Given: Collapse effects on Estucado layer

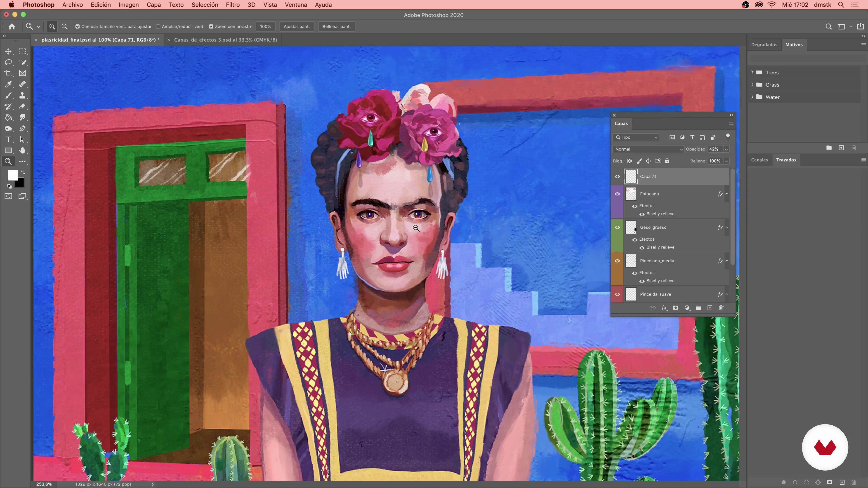Looking at the screenshot, I should pos(727,194).
